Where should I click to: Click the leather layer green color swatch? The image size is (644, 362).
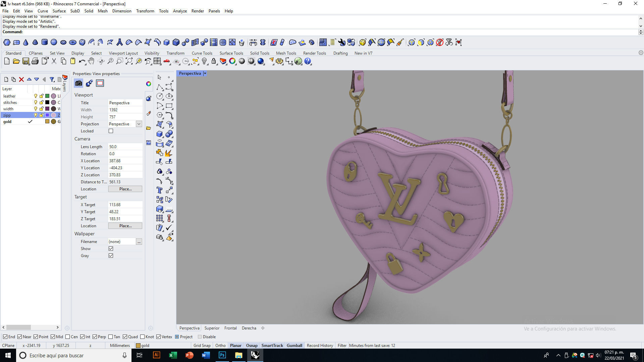tap(47, 96)
